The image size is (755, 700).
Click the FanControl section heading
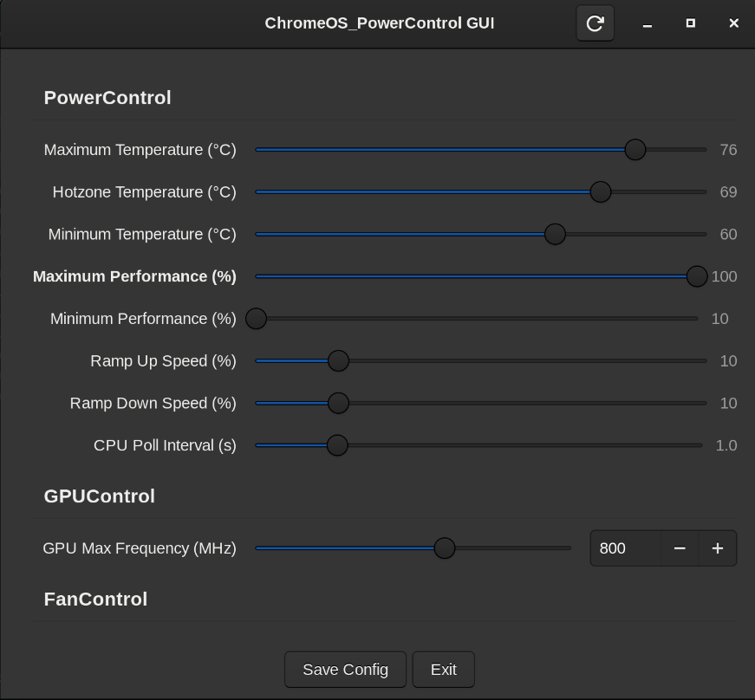pos(95,600)
